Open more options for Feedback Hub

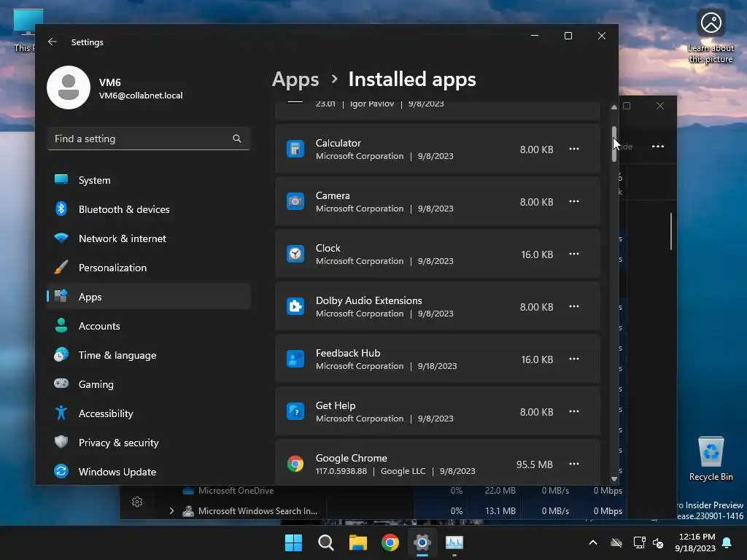point(574,359)
